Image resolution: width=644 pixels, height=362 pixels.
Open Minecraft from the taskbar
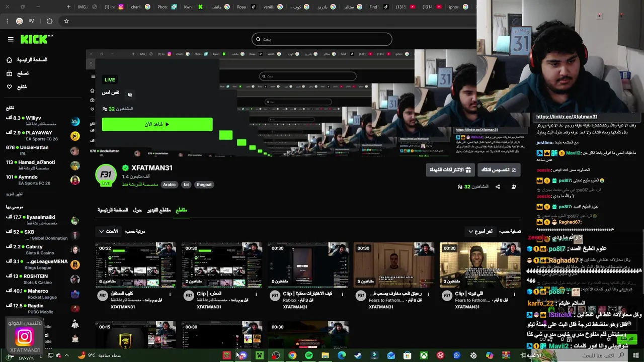[x=260, y=355]
